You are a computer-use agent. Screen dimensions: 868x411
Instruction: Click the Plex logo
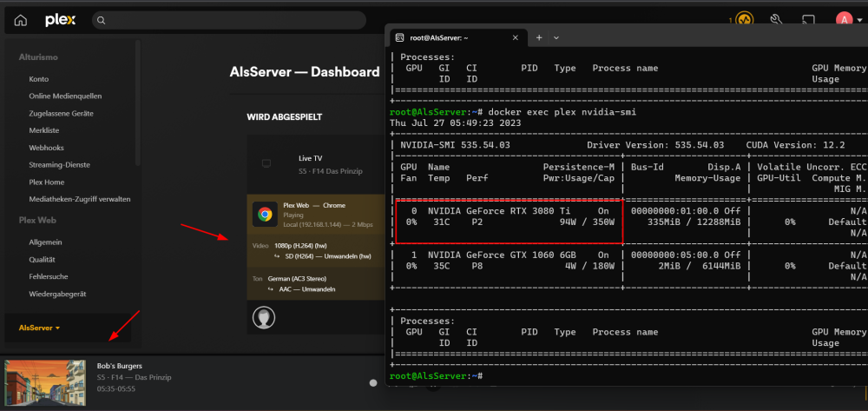pyautogui.click(x=61, y=21)
